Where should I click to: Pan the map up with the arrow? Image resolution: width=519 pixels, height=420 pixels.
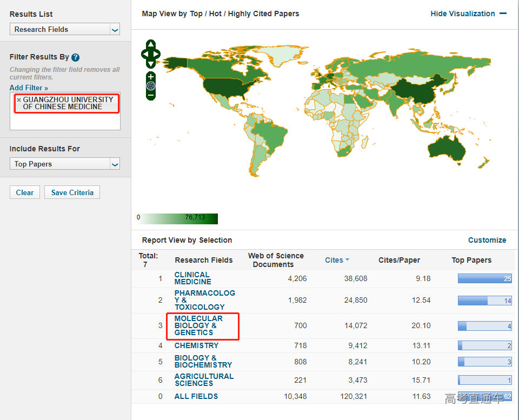click(x=151, y=44)
